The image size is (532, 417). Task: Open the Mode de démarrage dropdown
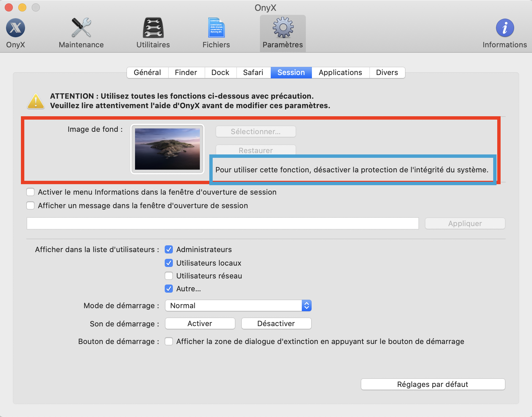tap(238, 306)
